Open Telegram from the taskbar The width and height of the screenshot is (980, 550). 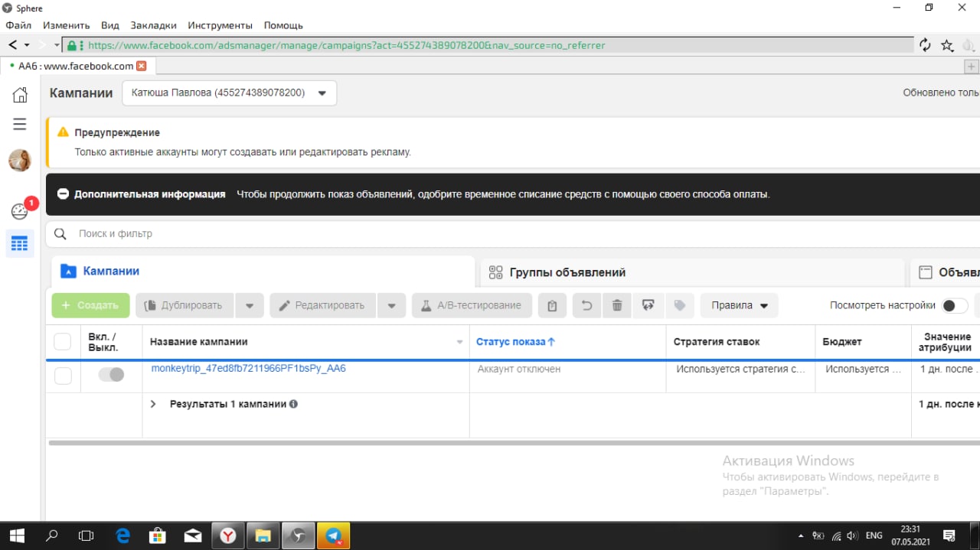pos(334,535)
